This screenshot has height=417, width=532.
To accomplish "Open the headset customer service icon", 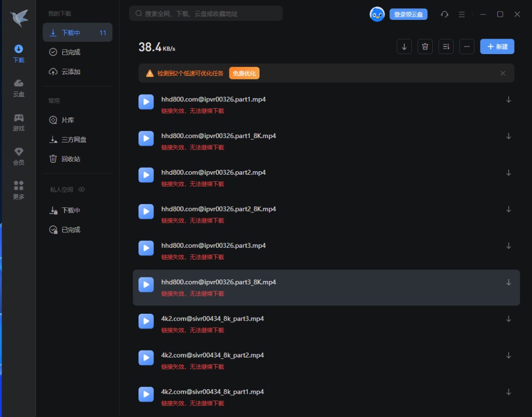I will pyautogui.click(x=445, y=14).
